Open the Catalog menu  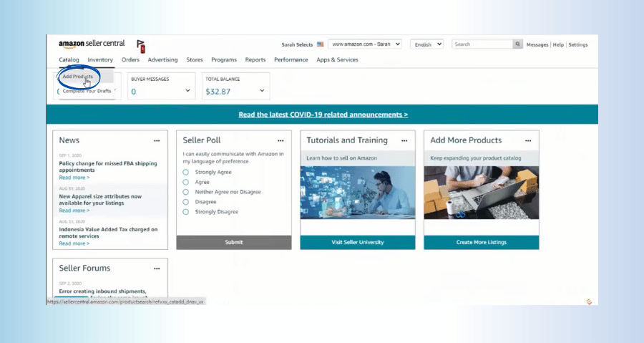tap(69, 59)
